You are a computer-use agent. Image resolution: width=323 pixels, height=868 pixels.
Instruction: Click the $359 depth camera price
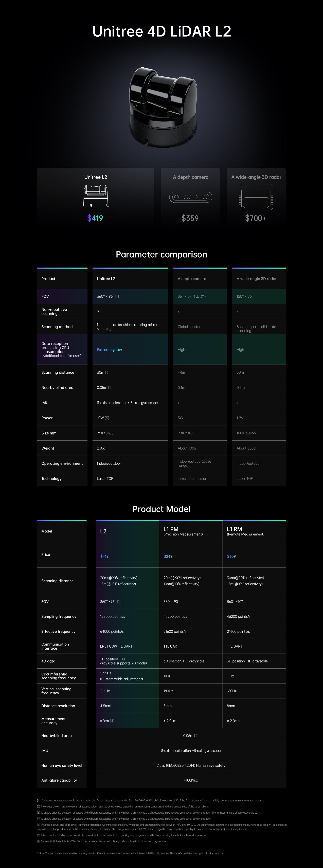190,218
